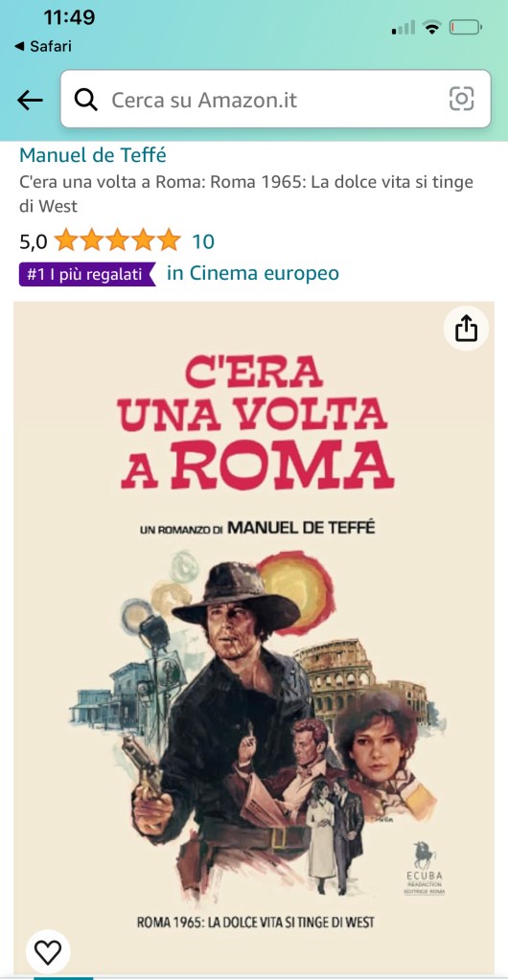The width and height of the screenshot is (508, 980).
Task: Click the 5,0 rating score
Action: coord(34,241)
